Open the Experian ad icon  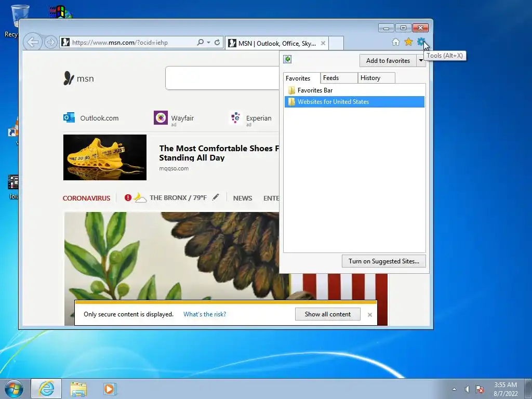(235, 118)
